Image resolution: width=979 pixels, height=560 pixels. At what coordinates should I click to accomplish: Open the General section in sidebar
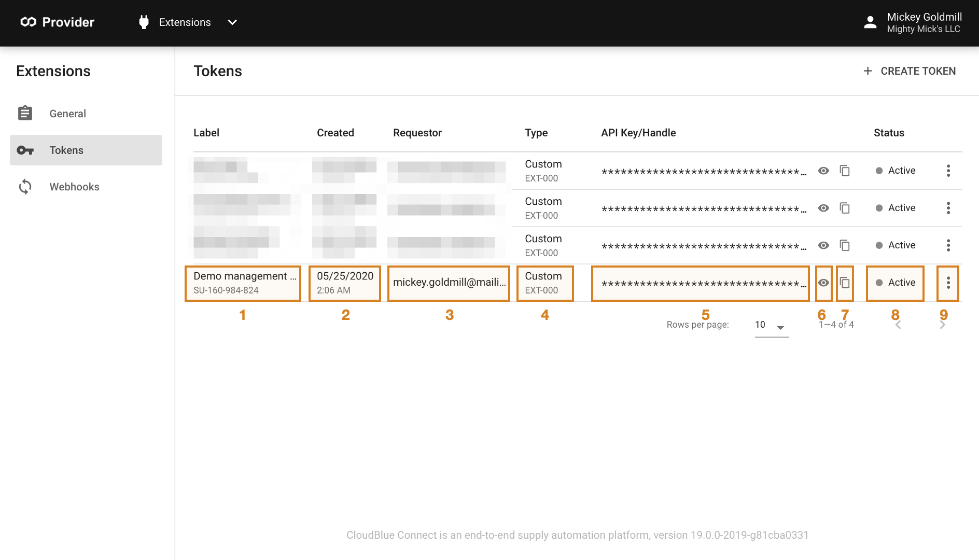tap(67, 114)
